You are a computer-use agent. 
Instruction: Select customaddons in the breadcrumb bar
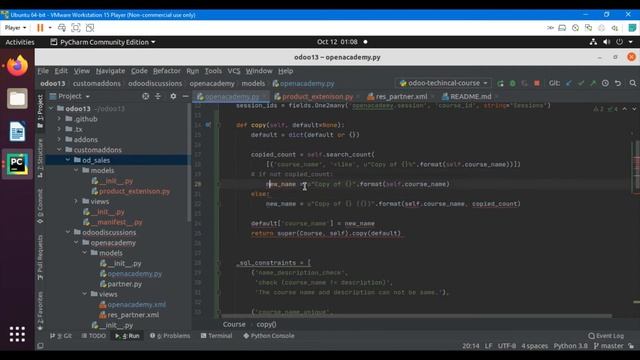click(97, 83)
